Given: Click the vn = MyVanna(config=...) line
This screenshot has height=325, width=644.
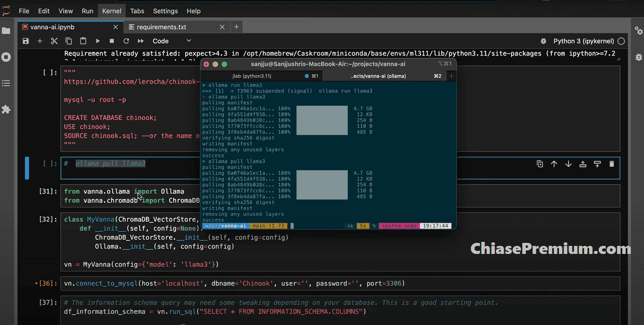Looking at the screenshot, I should point(141,264).
